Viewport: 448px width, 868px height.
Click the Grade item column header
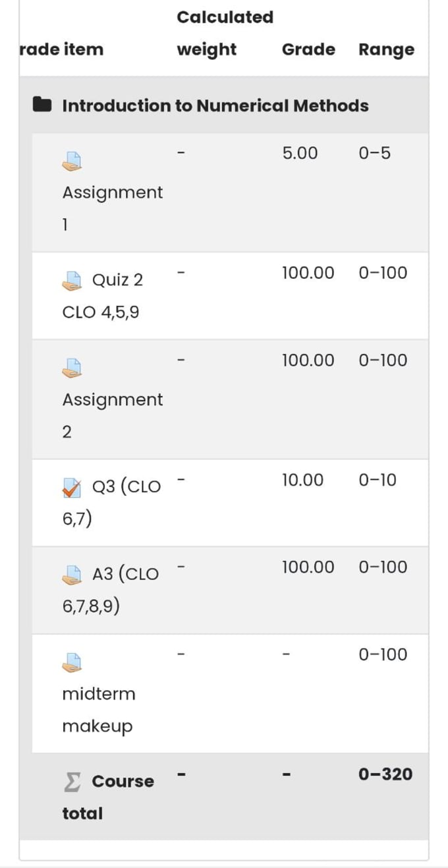coord(61,49)
